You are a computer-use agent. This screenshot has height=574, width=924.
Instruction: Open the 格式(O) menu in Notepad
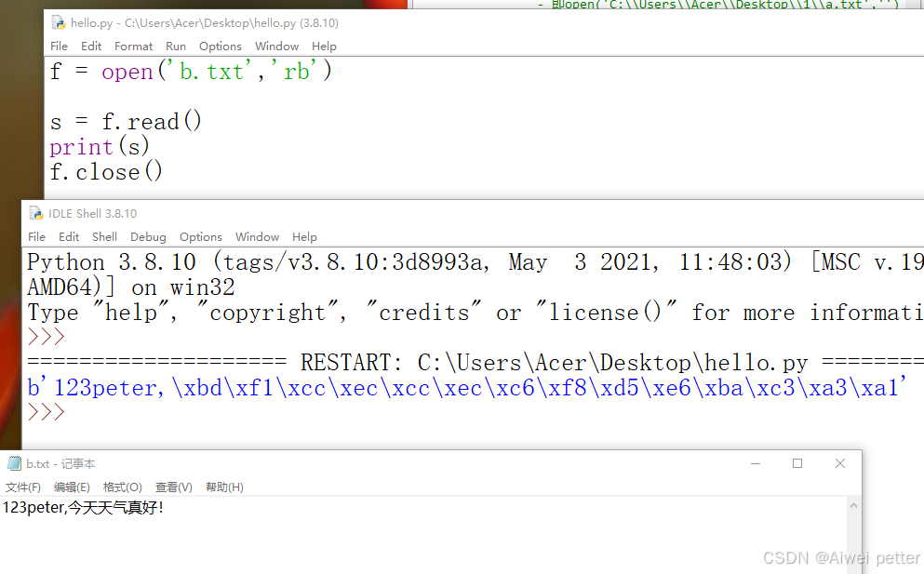click(122, 486)
